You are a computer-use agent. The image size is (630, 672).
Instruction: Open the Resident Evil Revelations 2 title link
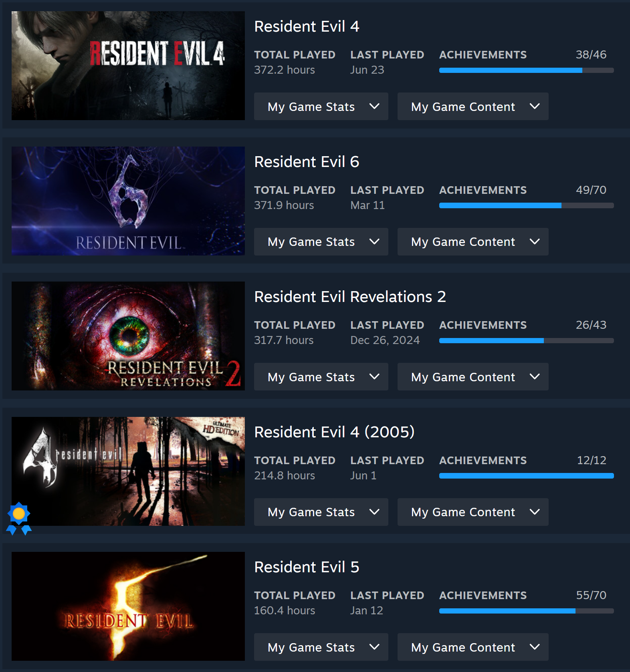[x=350, y=297]
